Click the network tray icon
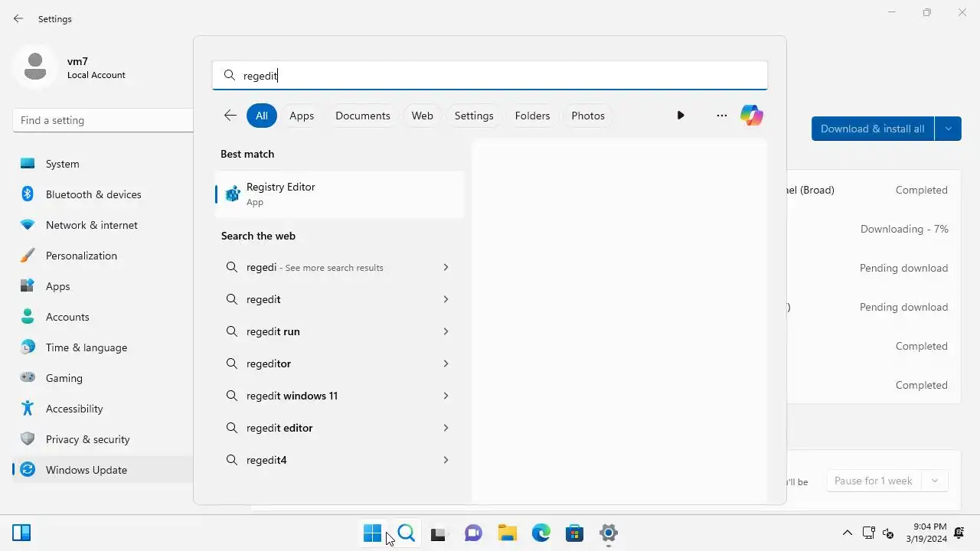 869,533
